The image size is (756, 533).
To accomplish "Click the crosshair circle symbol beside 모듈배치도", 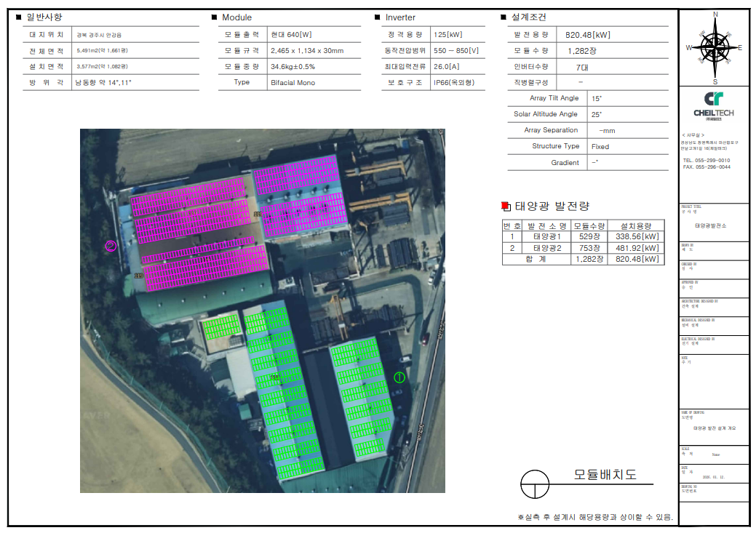I will point(535,481).
